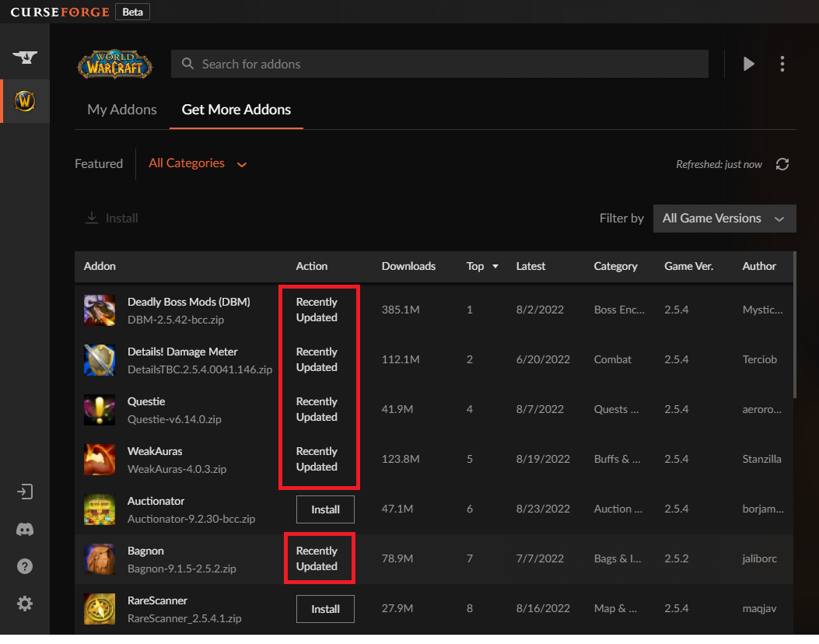The width and height of the screenshot is (819, 644).
Task: Click the DBM-2.5.42-bcc.zip file name
Action: coord(176,320)
